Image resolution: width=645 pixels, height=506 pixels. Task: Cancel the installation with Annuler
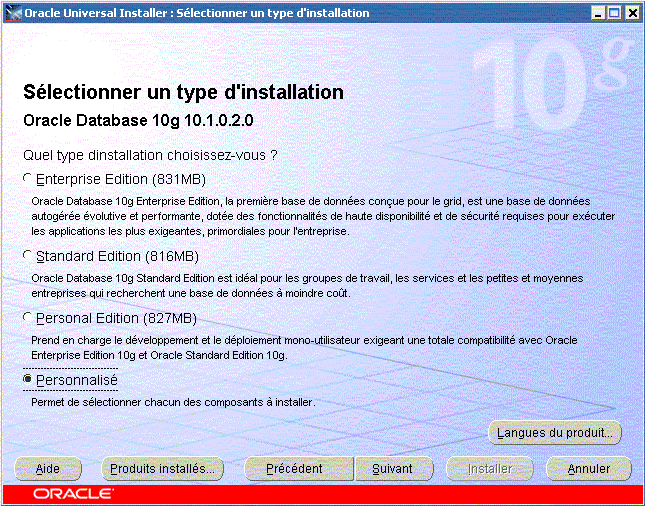coord(589,468)
